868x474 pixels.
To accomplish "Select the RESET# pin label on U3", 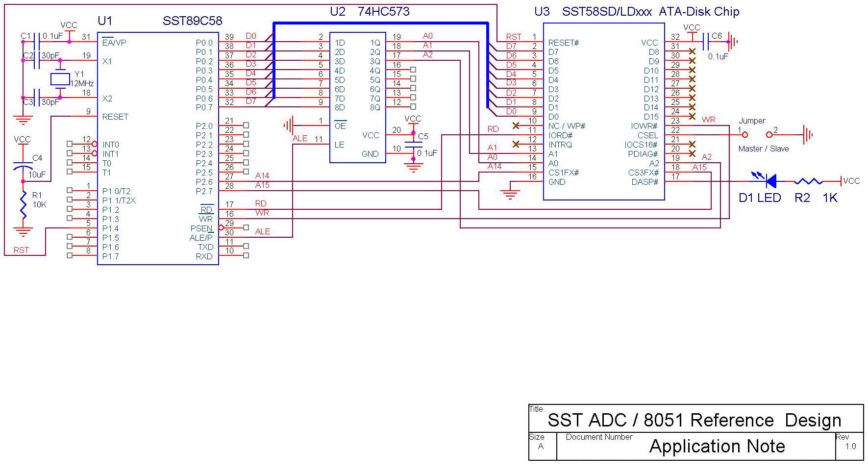I will pos(564,43).
